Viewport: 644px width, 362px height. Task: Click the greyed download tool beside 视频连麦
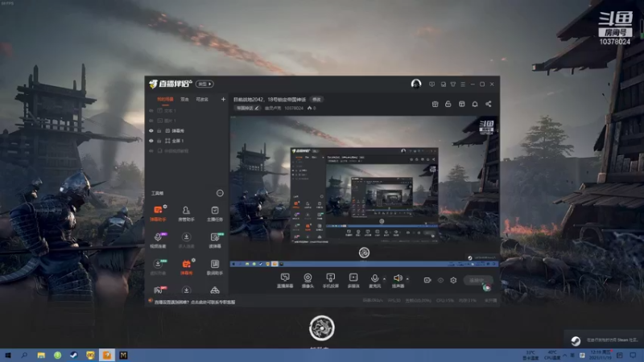pyautogui.click(x=186, y=240)
